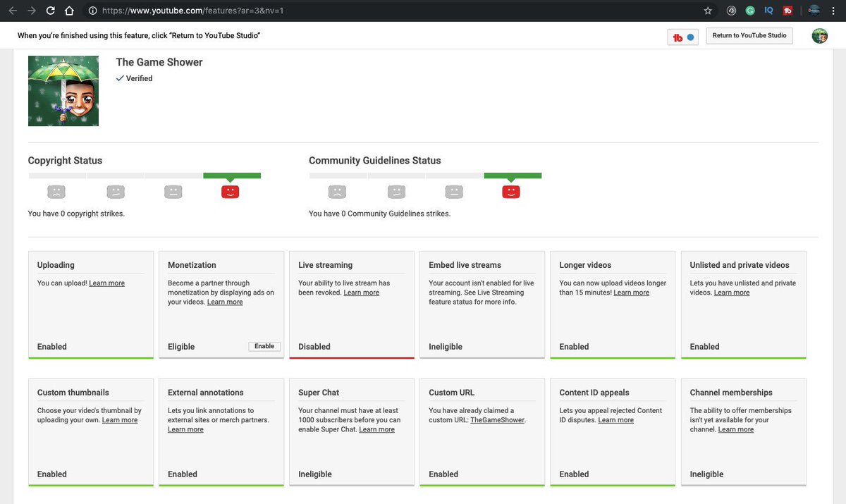
Task: Click Ineligible status in Channel memberships card
Action: tap(707, 474)
